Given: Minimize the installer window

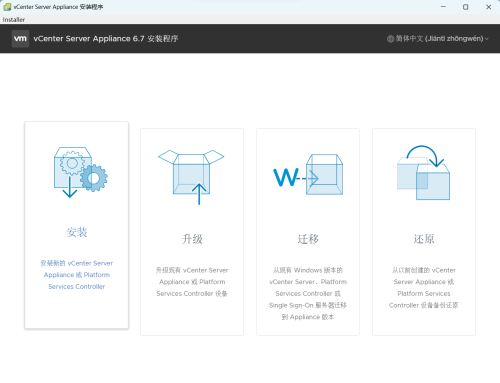Looking at the screenshot, I should [443, 7].
